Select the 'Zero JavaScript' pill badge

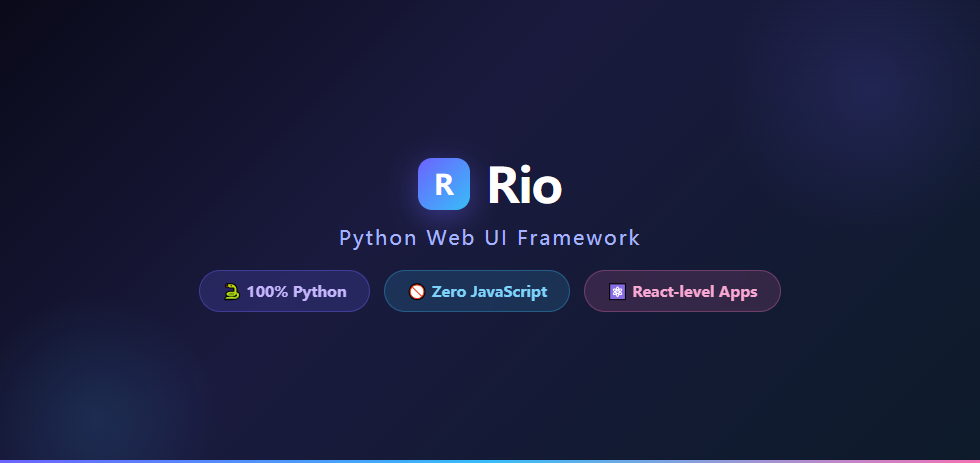[477, 291]
